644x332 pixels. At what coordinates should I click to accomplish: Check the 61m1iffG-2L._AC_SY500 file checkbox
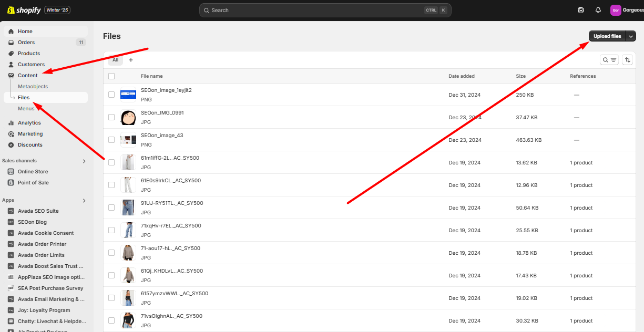(111, 162)
